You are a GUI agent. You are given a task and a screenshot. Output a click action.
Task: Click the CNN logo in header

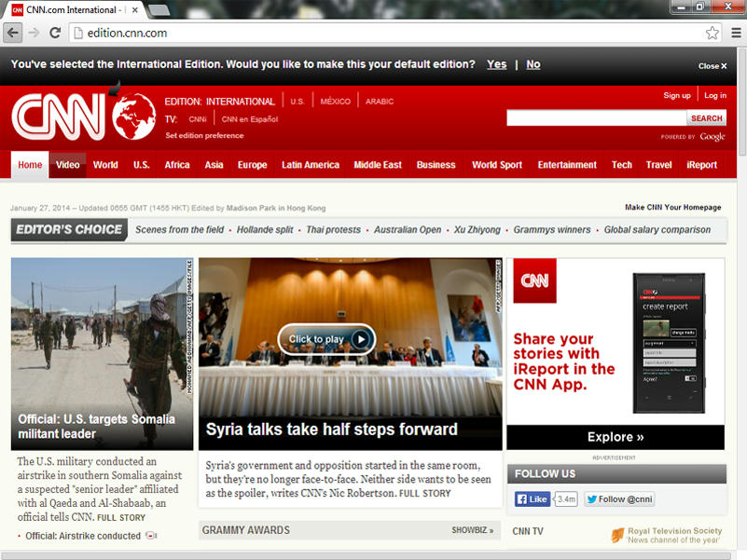click(58, 116)
